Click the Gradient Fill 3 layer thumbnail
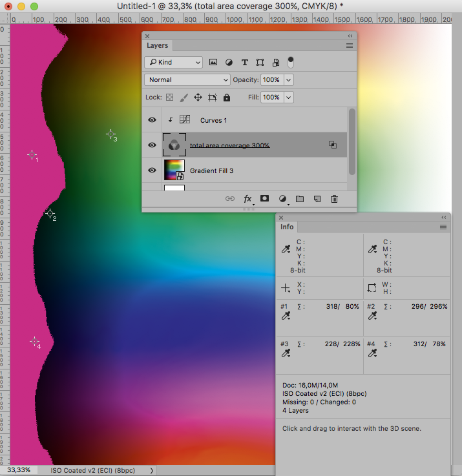The image size is (462, 476). pyautogui.click(x=174, y=170)
